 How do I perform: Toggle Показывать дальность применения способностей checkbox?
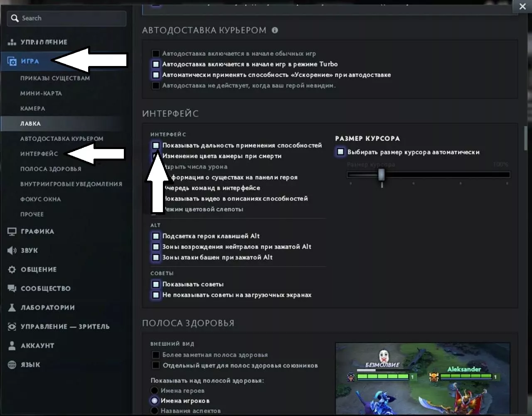click(x=155, y=145)
